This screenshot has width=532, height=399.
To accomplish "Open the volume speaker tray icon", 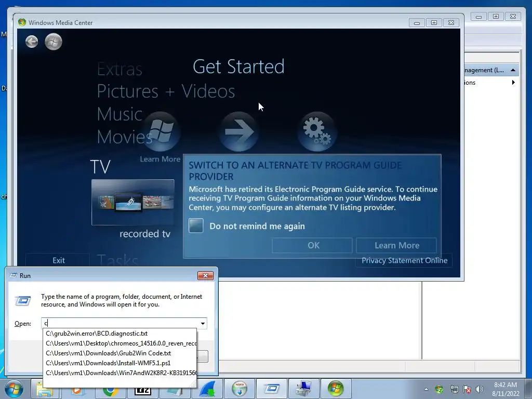I will pos(480,390).
